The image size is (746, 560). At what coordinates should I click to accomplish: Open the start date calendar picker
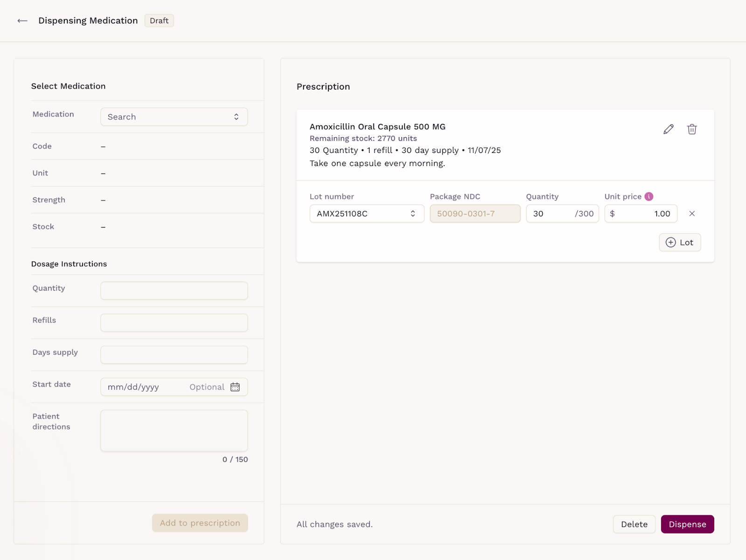(x=235, y=387)
